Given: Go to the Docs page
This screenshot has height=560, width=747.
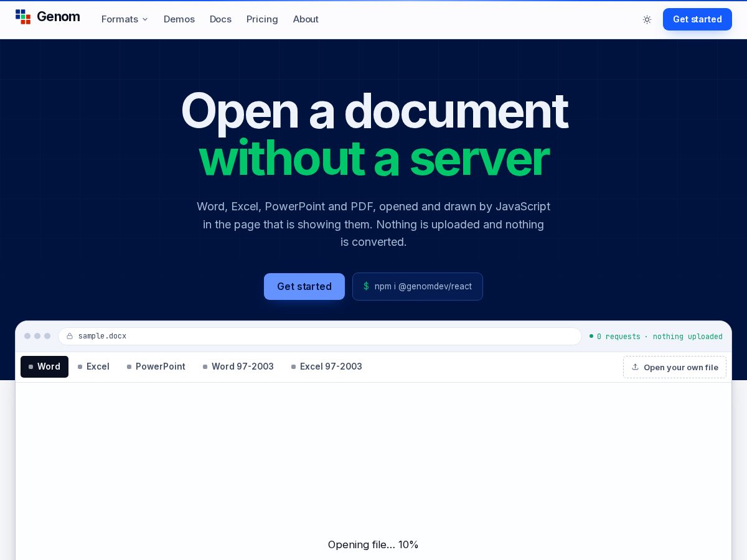Looking at the screenshot, I should click(220, 19).
